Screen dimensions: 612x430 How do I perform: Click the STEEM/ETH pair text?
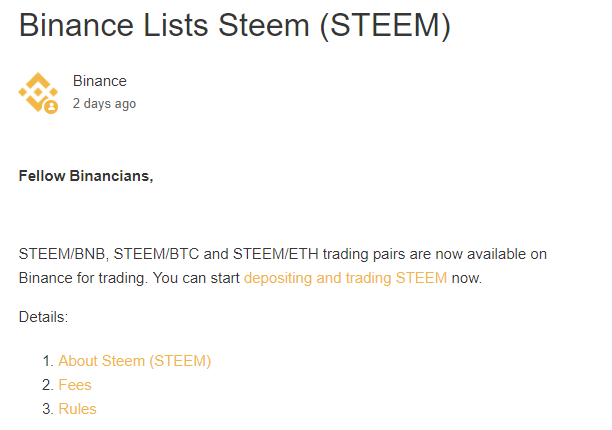(276, 254)
